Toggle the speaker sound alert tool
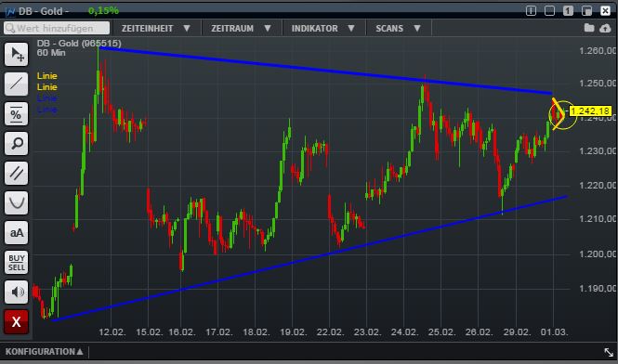This screenshot has width=618, height=364. 16,292
